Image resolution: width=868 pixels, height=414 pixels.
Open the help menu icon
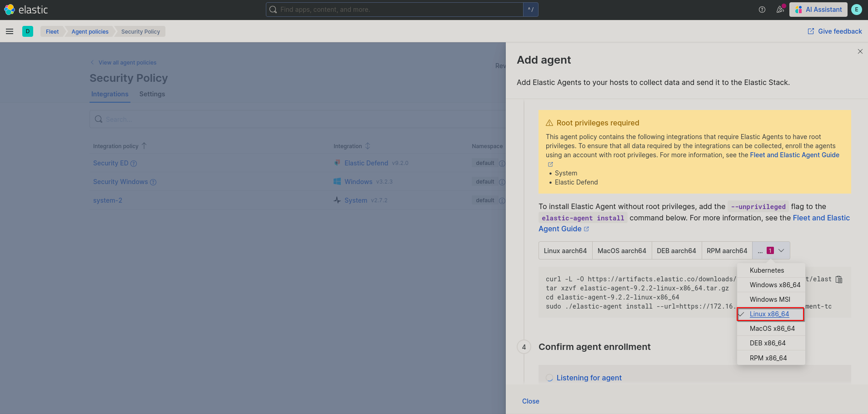click(x=762, y=10)
